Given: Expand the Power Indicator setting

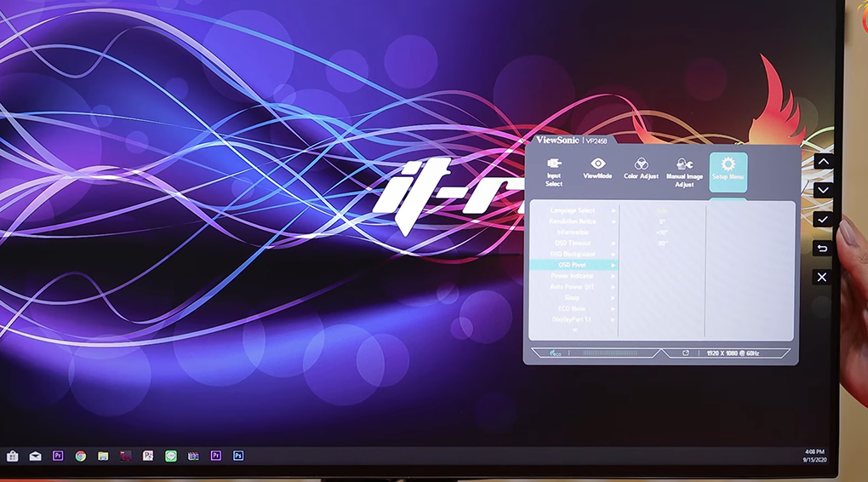Looking at the screenshot, I should pyautogui.click(x=573, y=277).
